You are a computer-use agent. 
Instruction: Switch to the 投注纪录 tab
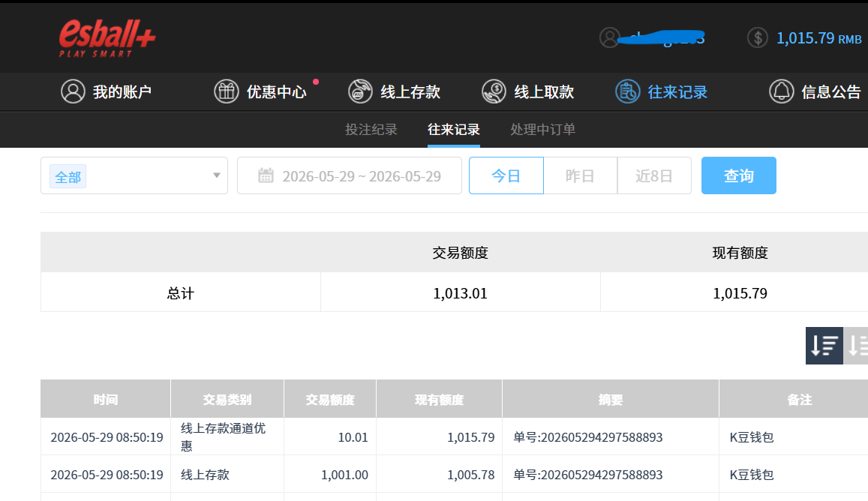click(x=371, y=130)
